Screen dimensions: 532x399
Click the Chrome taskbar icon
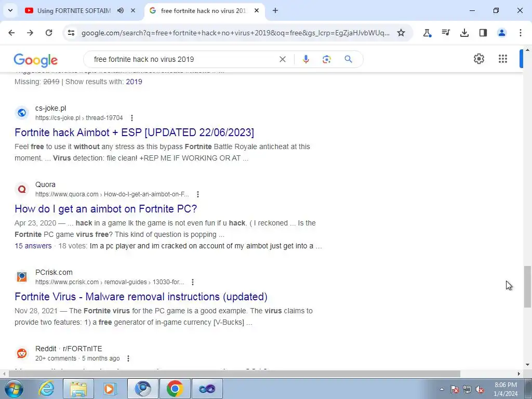[175, 389]
